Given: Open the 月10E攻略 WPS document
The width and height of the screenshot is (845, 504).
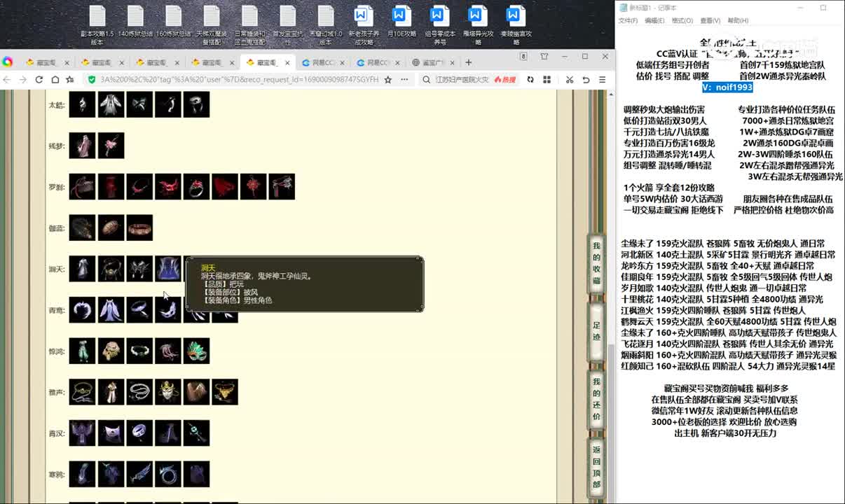Looking at the screenshot, I should tap(401, 22).
